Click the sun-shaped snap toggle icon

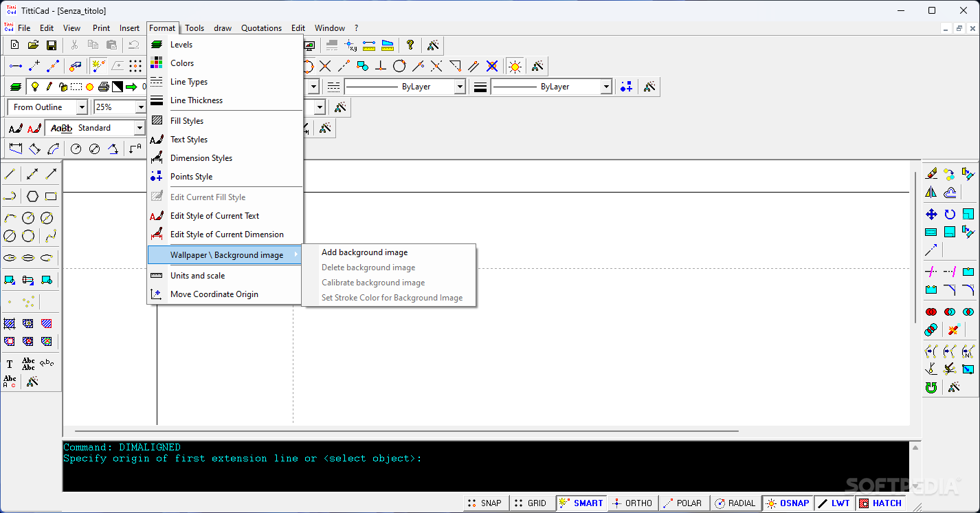(x=515, y=66)
